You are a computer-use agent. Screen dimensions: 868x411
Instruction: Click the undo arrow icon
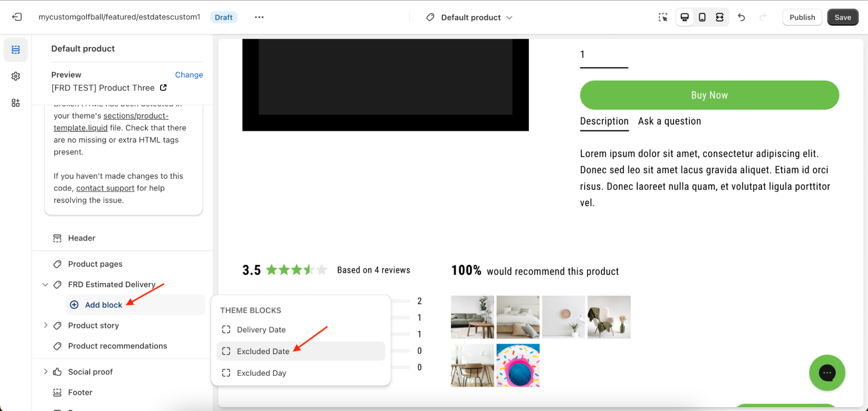point(741,17)
